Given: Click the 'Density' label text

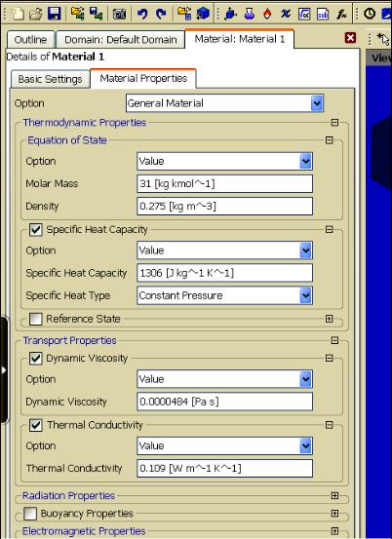Looking at the screenshot, I should (x=42, y=207).
